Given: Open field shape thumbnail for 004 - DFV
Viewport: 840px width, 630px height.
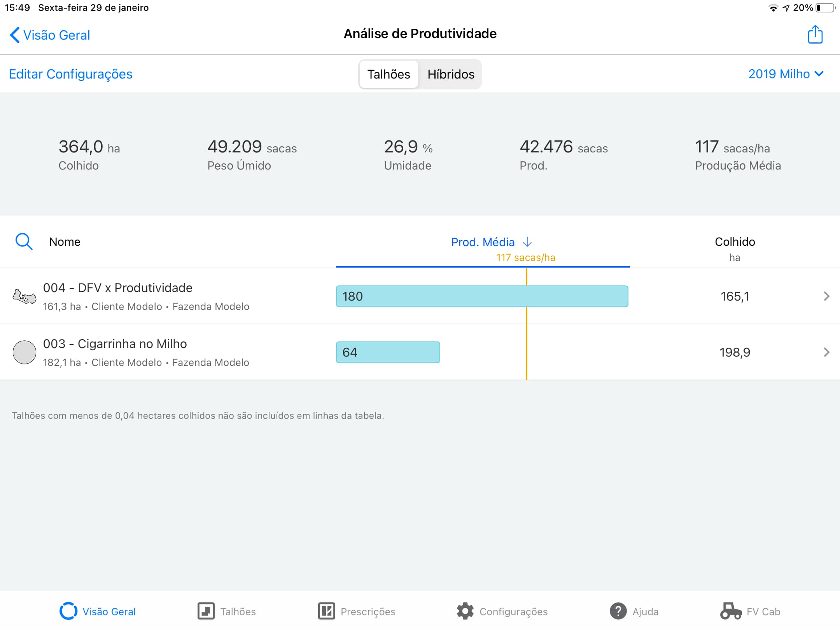Looking at the screenshot, I should [24, 297].
